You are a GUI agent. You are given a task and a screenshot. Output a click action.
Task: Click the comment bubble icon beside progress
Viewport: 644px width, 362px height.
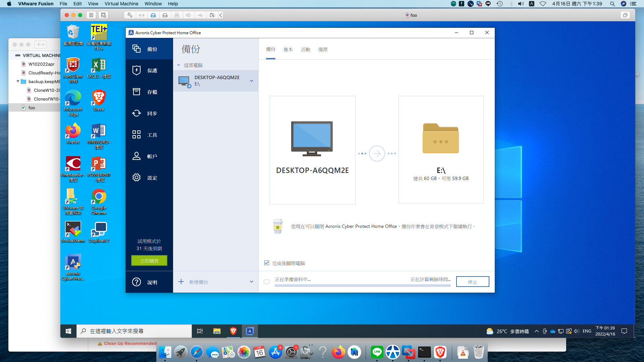(x=267, y=282)
